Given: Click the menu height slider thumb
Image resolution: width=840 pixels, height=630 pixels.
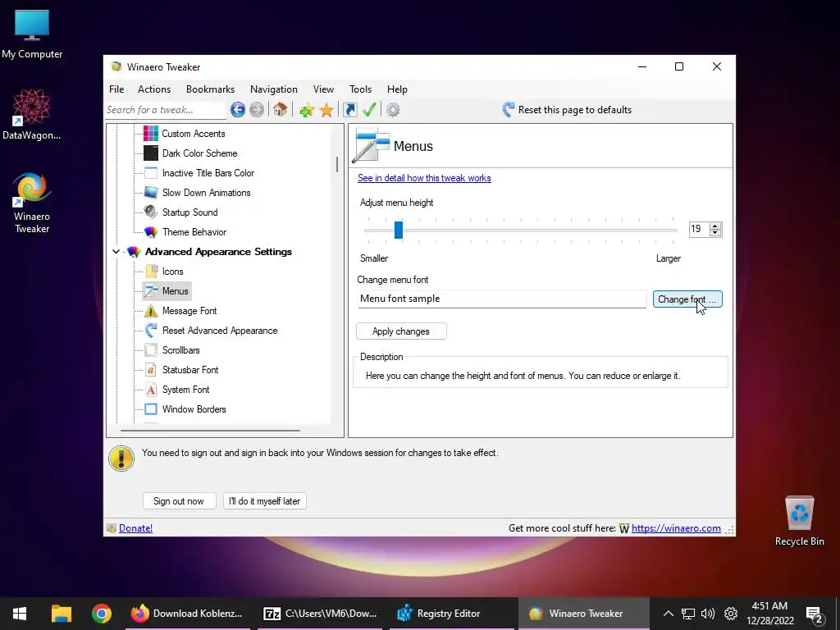Looking at the screenshot, I should (399, 230).
